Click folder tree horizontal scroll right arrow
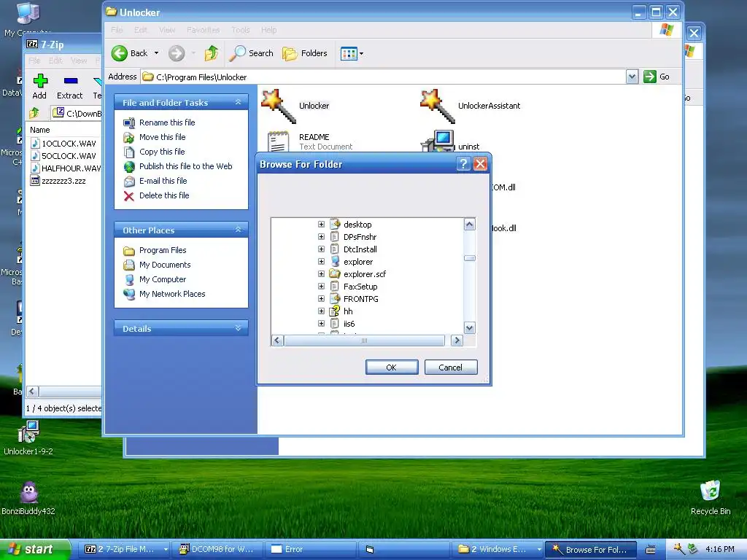The height and width of the screenshot is (560, 747). 457,341
